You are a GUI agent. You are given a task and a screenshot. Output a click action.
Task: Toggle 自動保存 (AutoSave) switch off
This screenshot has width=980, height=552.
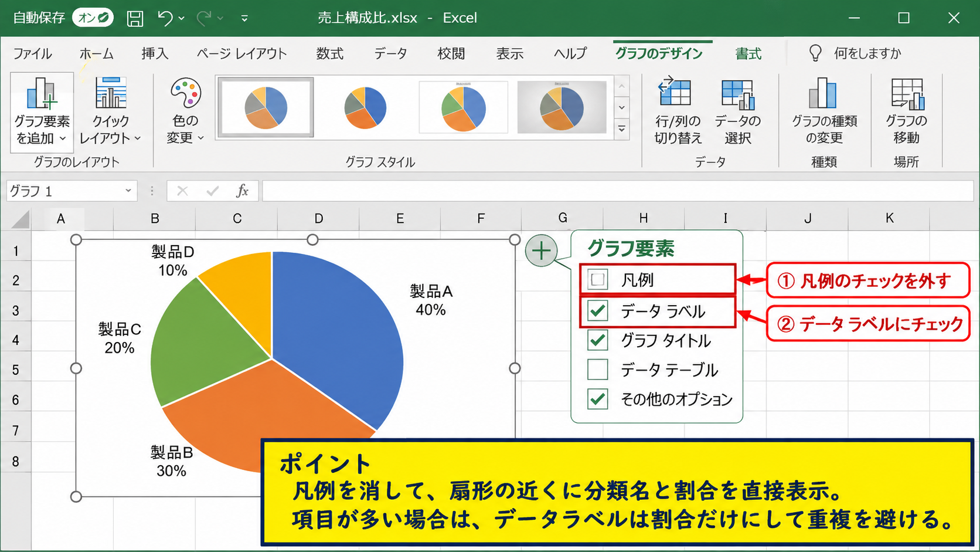[93, 18]
